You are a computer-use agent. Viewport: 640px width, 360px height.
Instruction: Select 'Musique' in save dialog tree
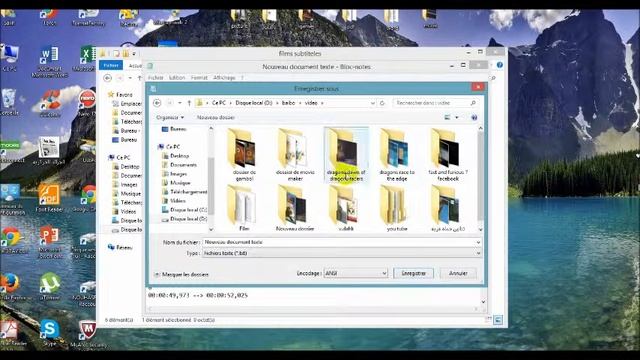coord(180,183)
